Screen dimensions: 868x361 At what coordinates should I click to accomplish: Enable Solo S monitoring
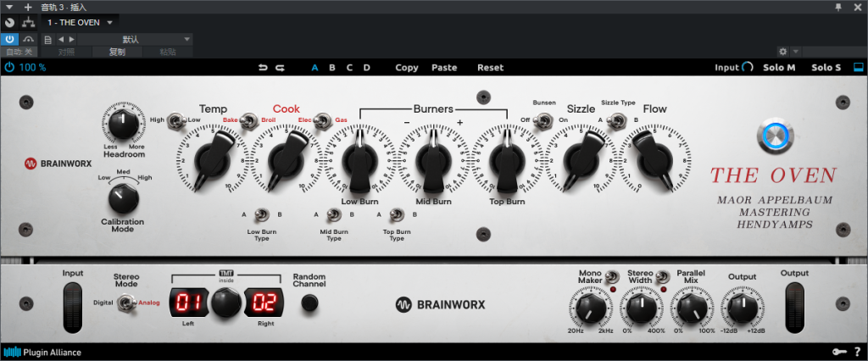[x=826, y=68]
